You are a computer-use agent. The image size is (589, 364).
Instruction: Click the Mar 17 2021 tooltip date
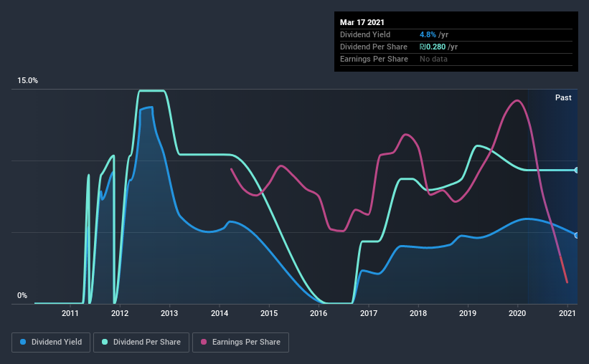(x=362, y=22)
